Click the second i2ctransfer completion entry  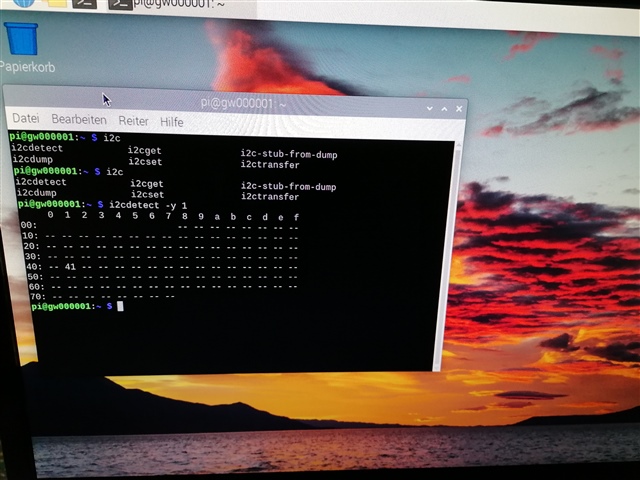(270, 197)
